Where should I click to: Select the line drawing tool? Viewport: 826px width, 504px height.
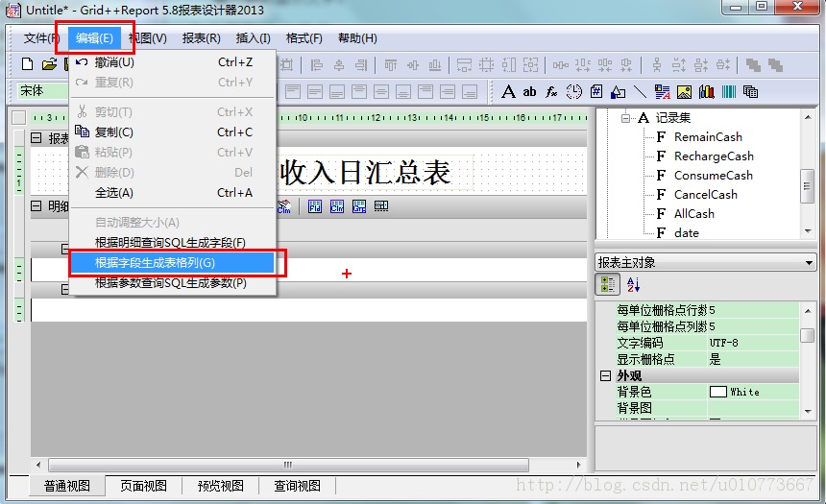640,92
